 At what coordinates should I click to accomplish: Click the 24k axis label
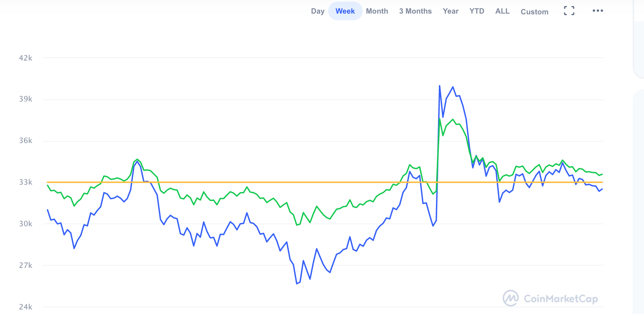point(26,307)
